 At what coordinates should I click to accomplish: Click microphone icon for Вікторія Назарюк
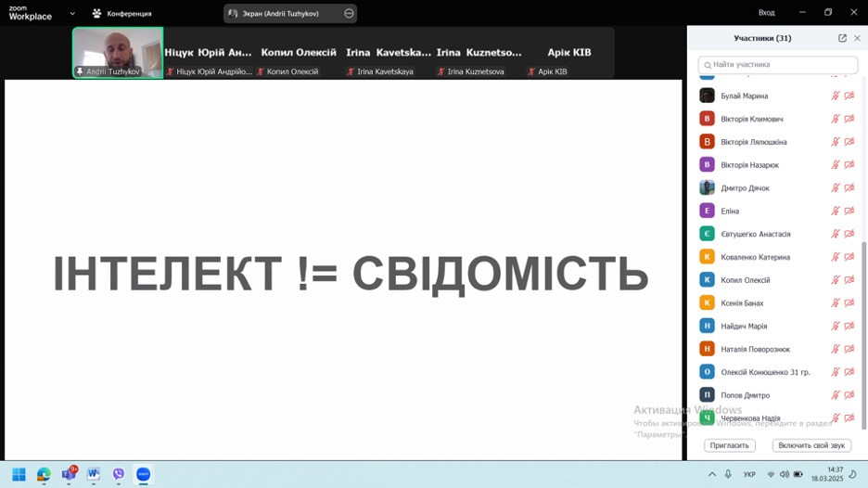(836, 164)
